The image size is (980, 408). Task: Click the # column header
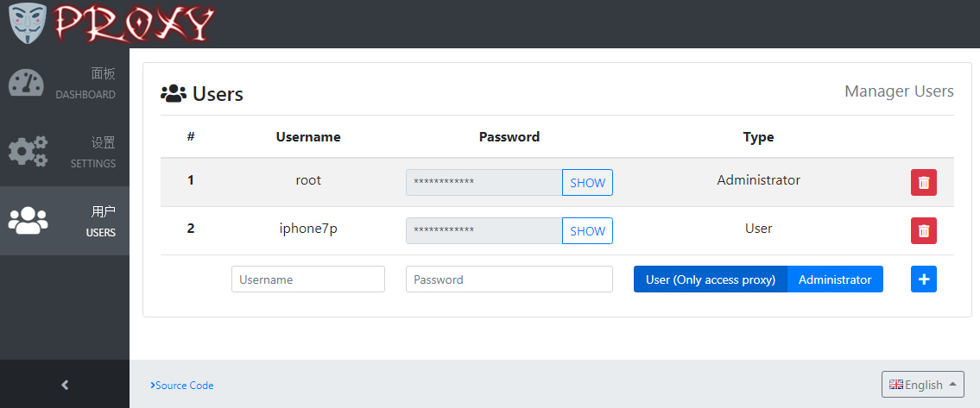(191, 136)
